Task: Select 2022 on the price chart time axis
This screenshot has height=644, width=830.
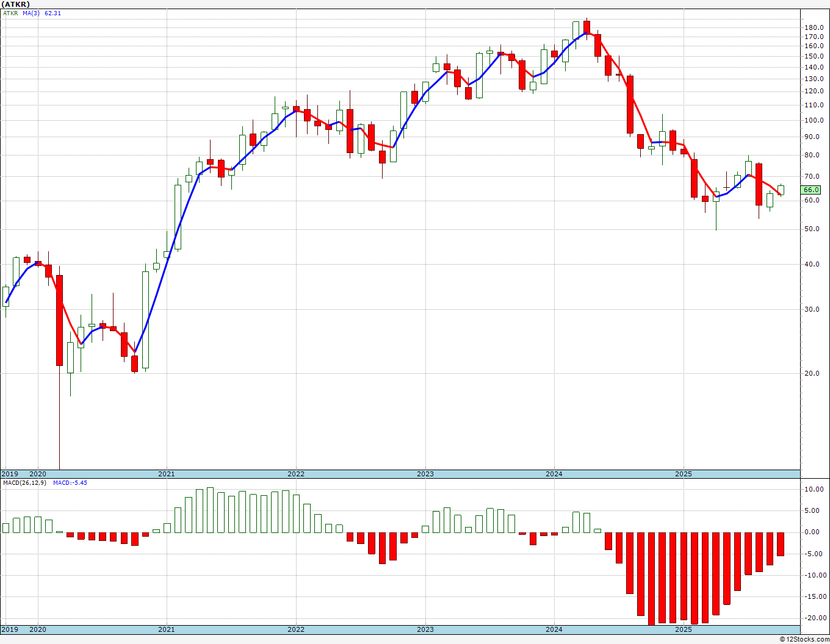Action: click(296, 474)
